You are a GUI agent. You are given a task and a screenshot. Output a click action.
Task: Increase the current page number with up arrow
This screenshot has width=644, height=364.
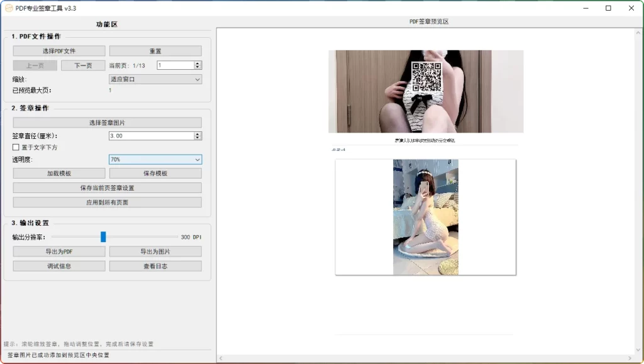[197, 63]
